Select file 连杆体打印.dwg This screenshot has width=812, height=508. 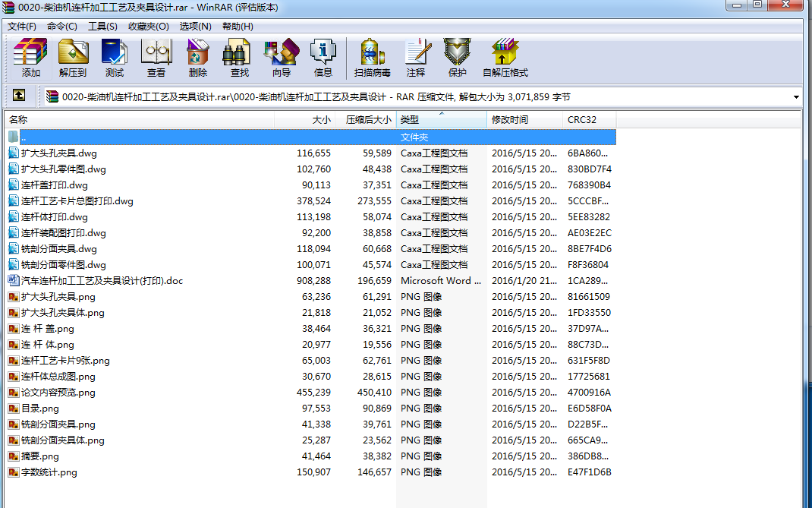[x=55, y=217]
